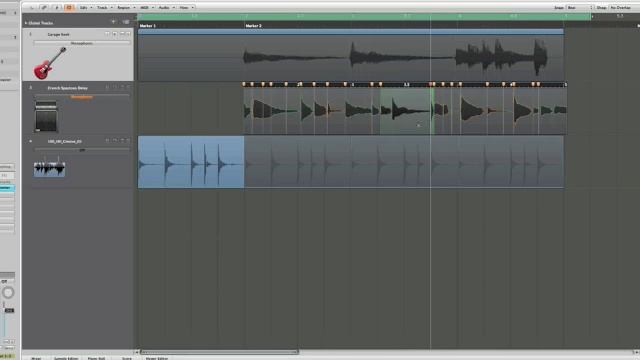Click the first flex marker on delay track
The height and width of the screenshot is (360, 640).
pyautogui.click(x=244, y=84)
